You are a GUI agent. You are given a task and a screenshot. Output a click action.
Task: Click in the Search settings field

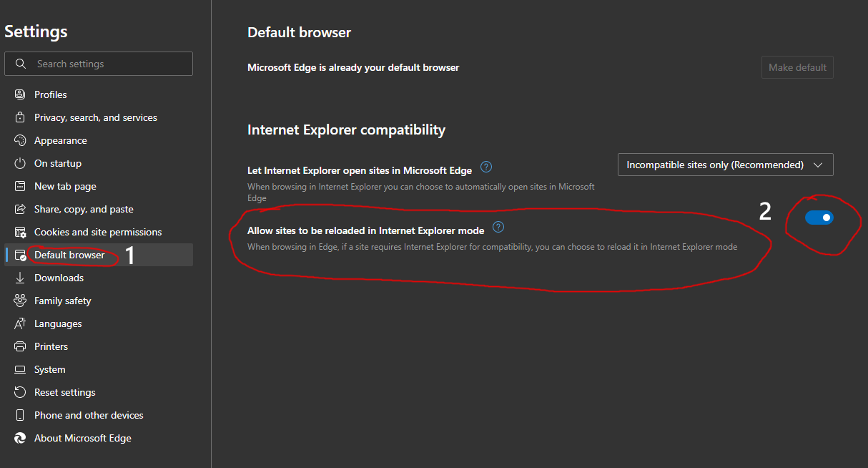click(99, 64)
